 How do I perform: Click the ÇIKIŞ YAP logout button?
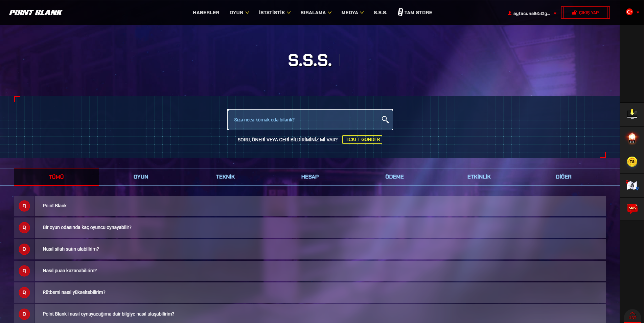click(585, 13)
